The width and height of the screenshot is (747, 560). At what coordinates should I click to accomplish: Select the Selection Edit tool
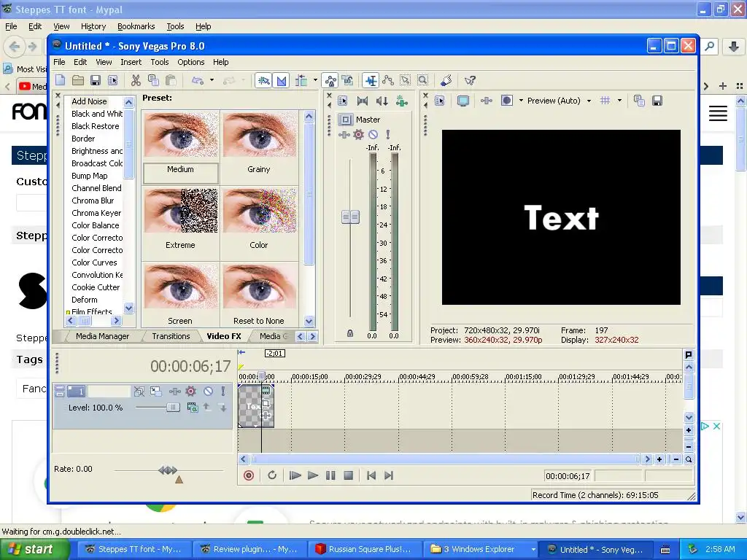pos(405,80)
